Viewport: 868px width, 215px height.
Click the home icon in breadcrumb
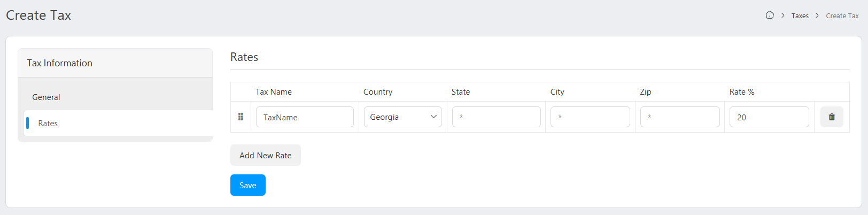coord(770,15)
